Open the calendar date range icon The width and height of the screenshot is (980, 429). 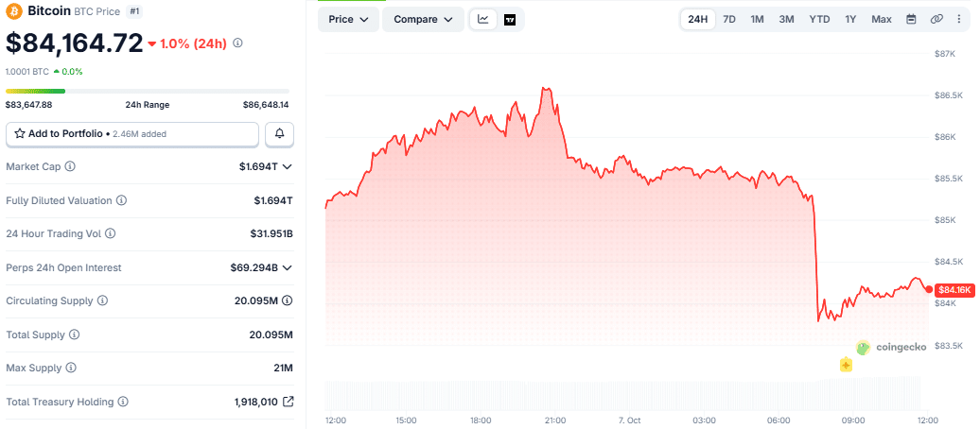coord(911,19)
